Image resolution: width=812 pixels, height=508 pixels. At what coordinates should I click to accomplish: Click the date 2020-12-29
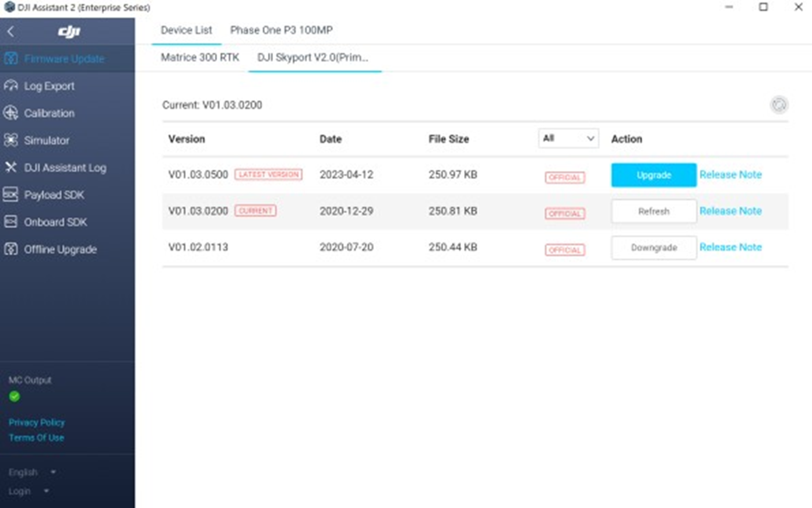click(x=346, y=211)
